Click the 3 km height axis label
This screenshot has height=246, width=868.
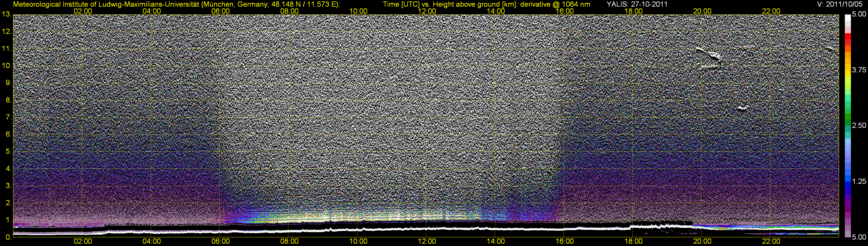[x=8, y=186]
